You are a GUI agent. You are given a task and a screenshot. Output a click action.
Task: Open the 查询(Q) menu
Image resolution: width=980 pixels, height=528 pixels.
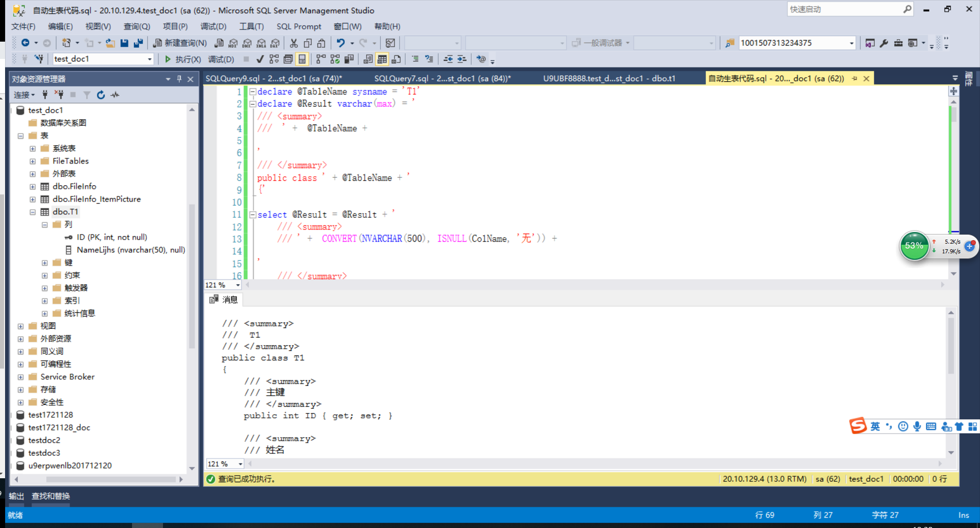click(x=136, y=26)
